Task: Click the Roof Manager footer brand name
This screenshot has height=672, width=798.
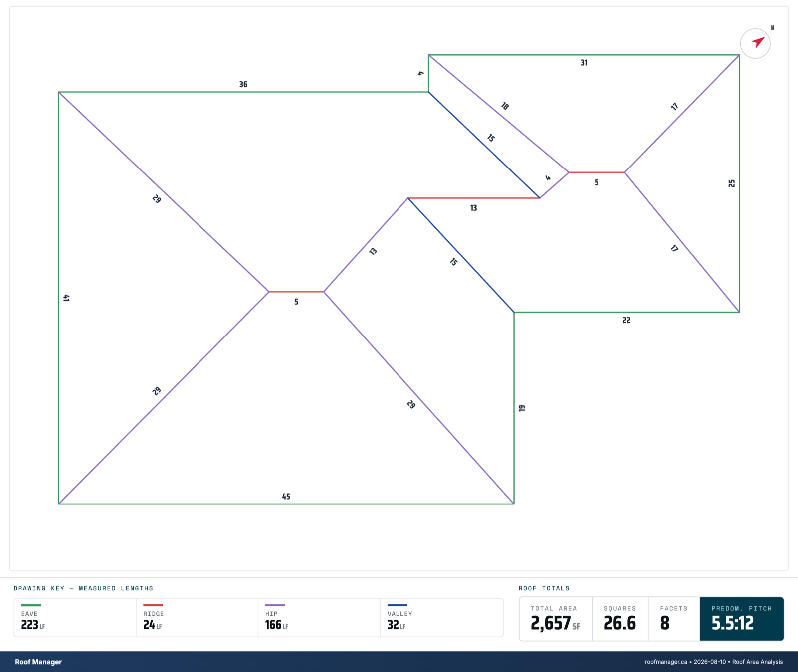Action: (38, 662)
